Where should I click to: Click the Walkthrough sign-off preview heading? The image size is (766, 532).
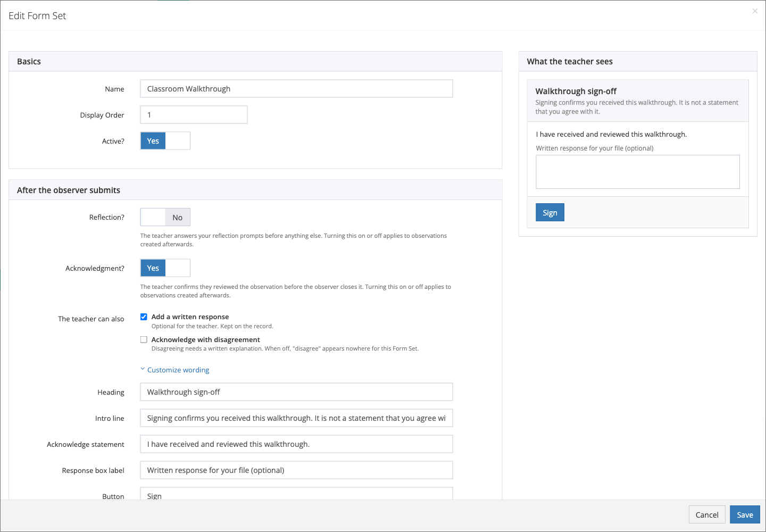[576, 92]
